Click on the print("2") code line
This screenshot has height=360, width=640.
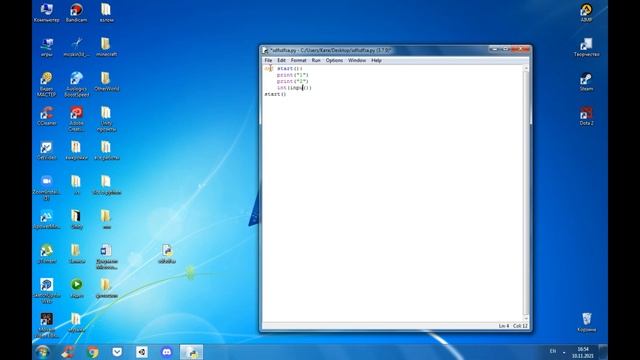pyautogui.click(x=293, y=81)
